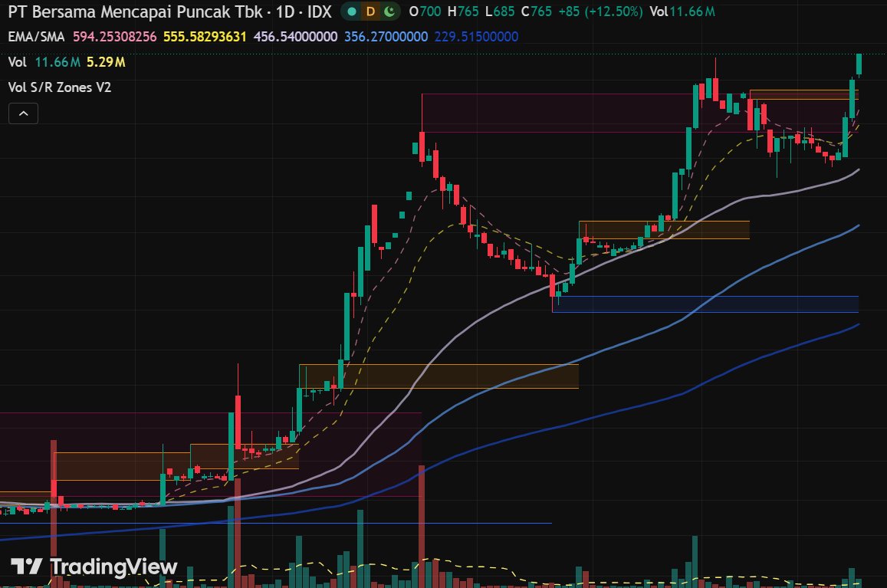Select the EMA/SMA indicator legend label
This screenshot has height=588, width=887.
pyautogui.click(x=36, y=37)
